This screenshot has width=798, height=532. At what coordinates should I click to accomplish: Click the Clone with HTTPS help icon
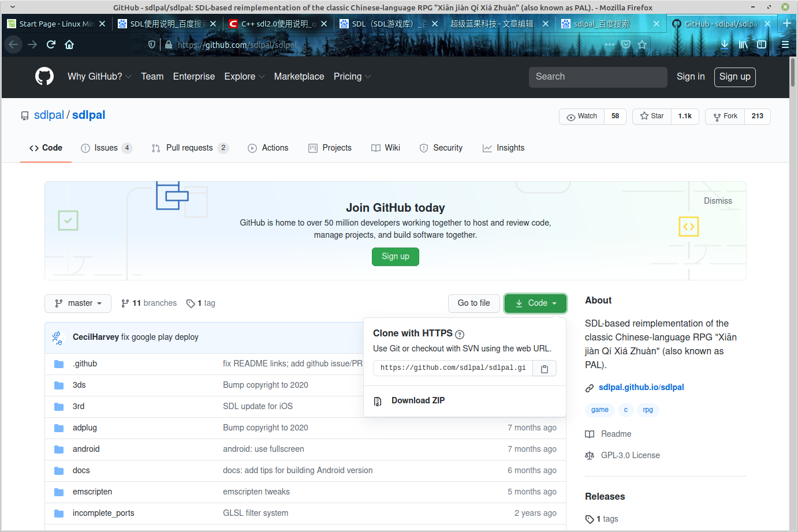[460, 334]
